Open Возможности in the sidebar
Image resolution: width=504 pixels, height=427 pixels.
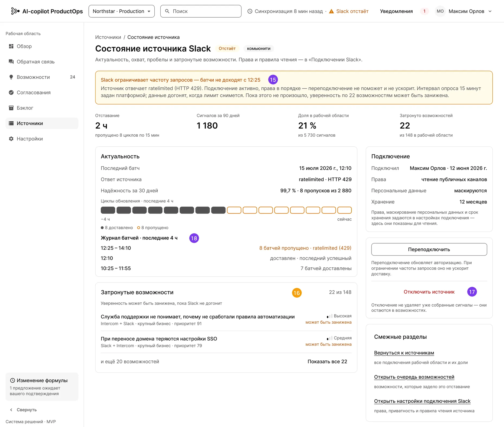pyautogui.click(x=42, y=77)
